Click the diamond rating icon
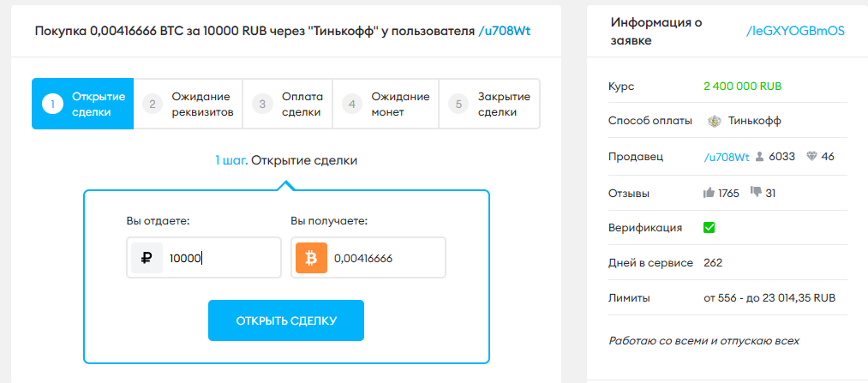868x383 pixels. 811,157
